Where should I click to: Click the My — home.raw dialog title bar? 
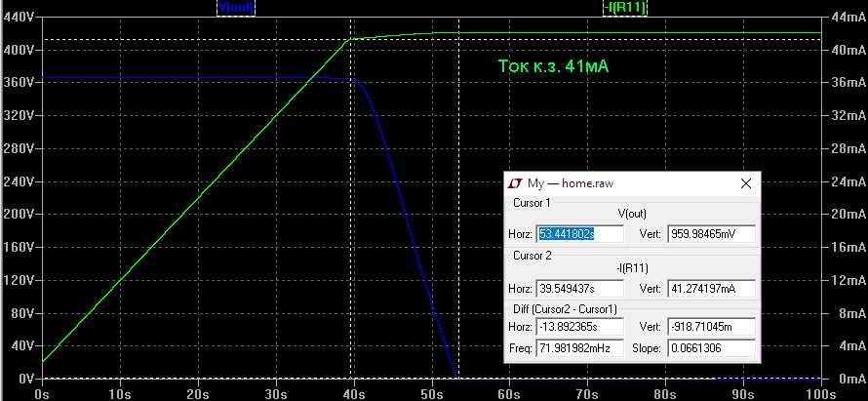(624, 183)
